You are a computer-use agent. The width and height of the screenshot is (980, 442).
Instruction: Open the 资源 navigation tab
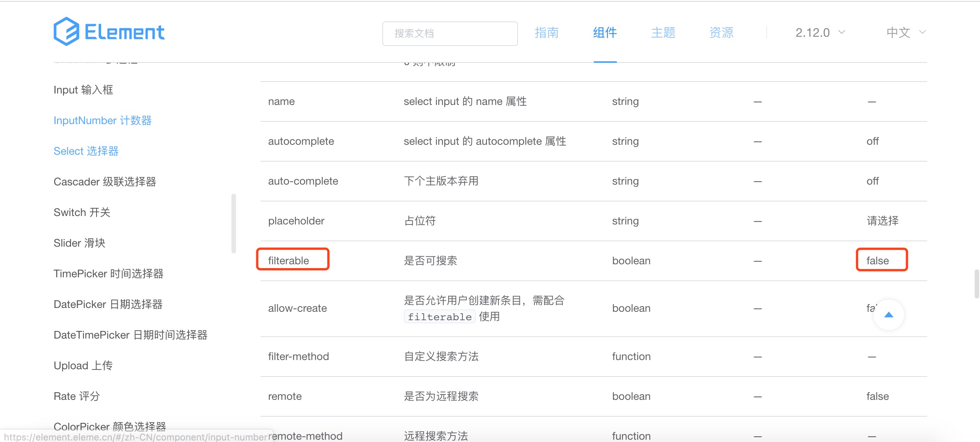pyautogui.click(x=721, y=33)
